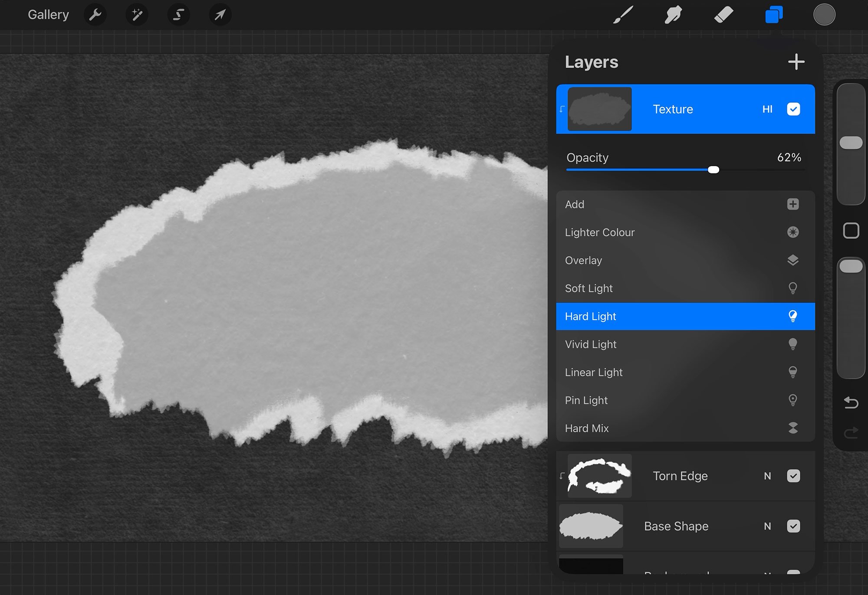Return to the Gallery
The image size is (868, 595).
point(48,15)
